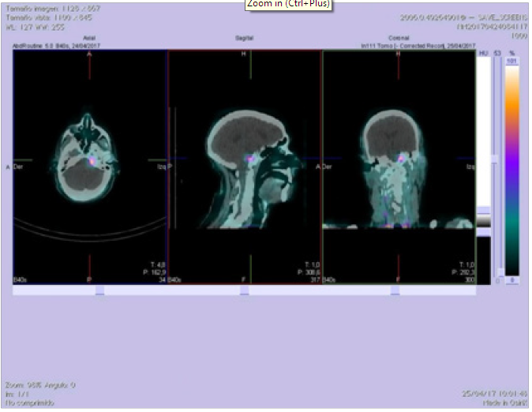
Task: Click the upper value field showing 101
Action: pos(512,61)
